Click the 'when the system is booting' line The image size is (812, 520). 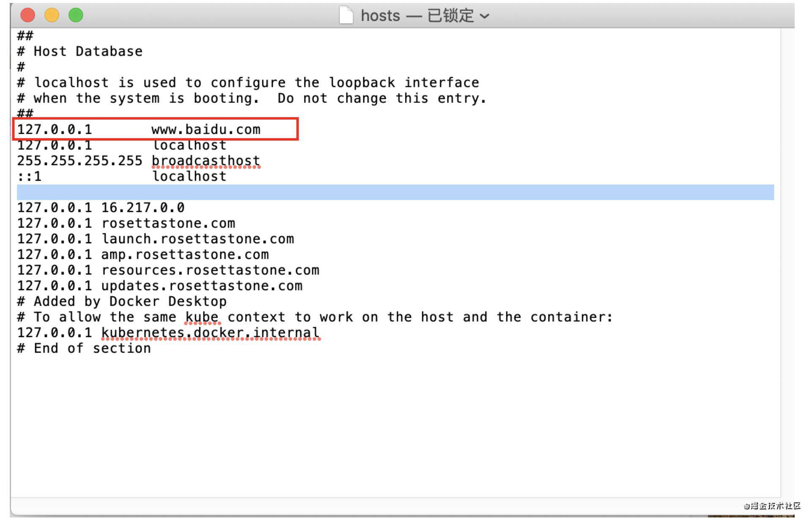point(252,98)
